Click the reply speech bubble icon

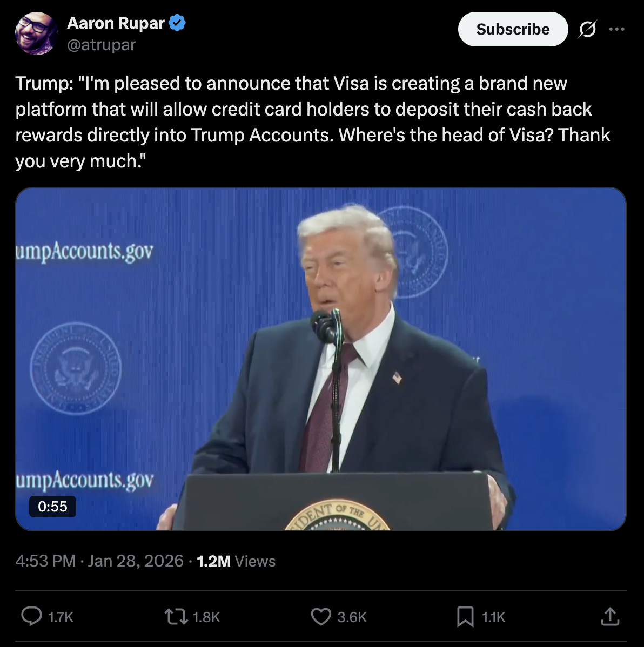32,616
